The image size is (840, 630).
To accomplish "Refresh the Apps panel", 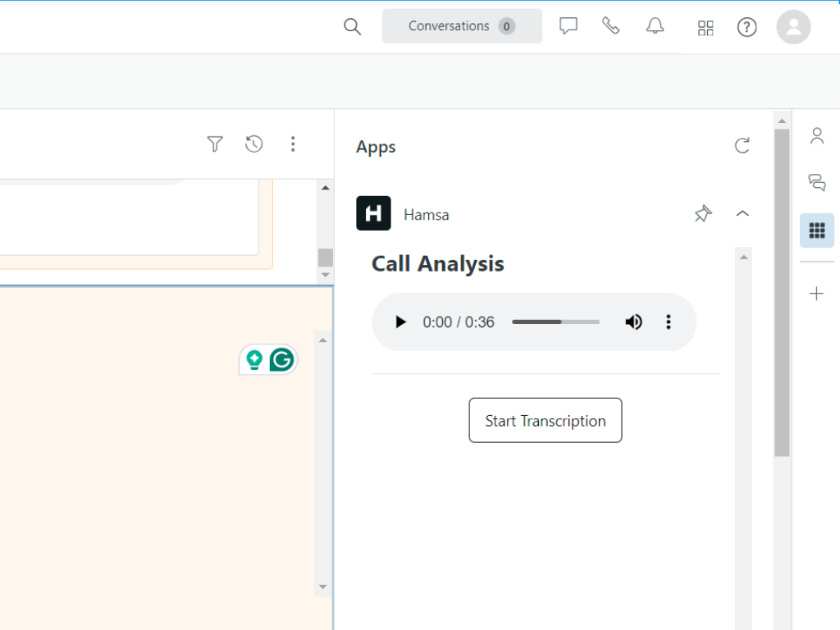I will (x=742, y=146).
